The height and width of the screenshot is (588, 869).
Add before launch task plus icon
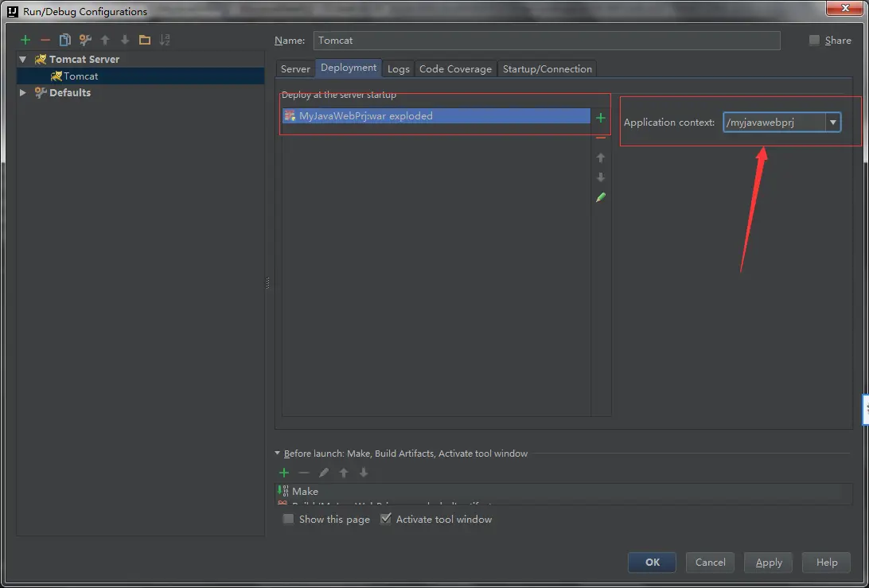pos(284,473)
